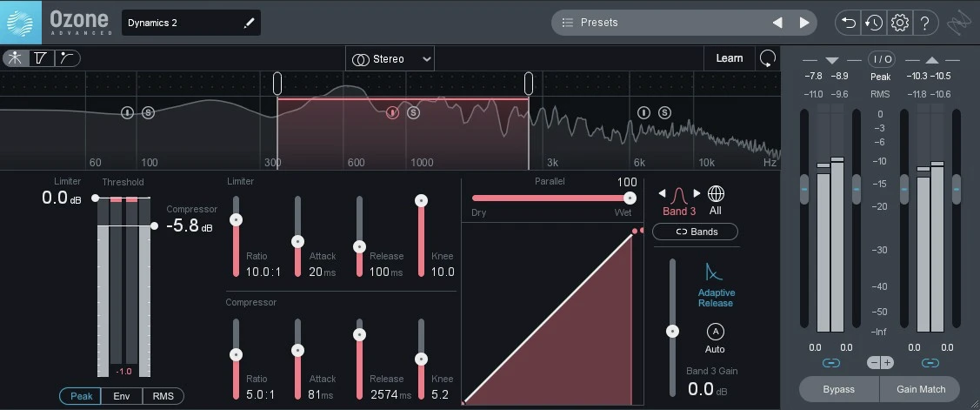Viewport: 980px width, 410px height.
Task: Solo the highlighted mid band
Action: tap(413, 112)
